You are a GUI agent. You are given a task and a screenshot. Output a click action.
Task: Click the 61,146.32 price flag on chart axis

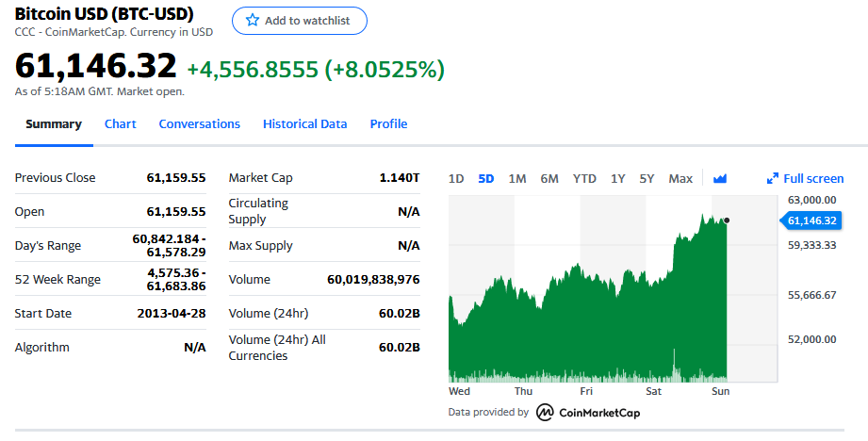point(811,220)
